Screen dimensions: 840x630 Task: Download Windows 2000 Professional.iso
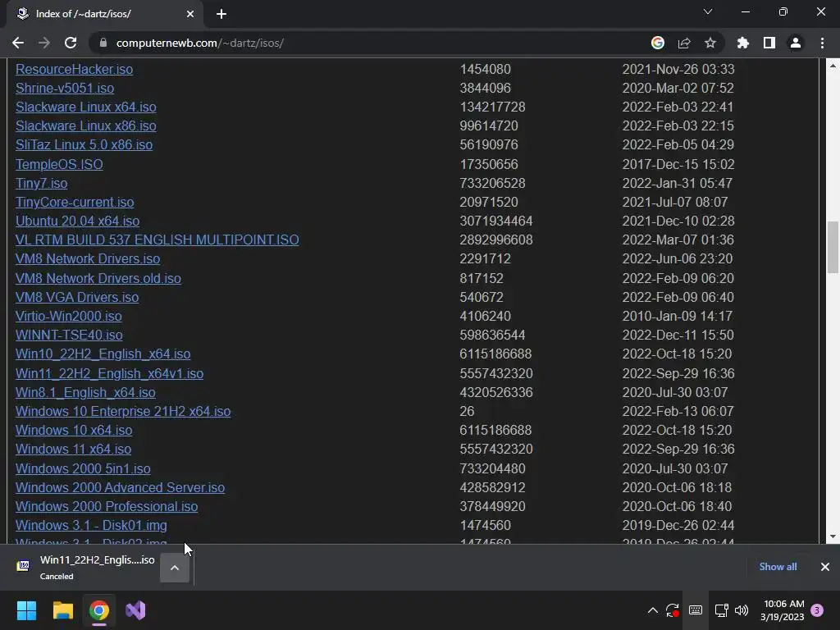(107, 506)
